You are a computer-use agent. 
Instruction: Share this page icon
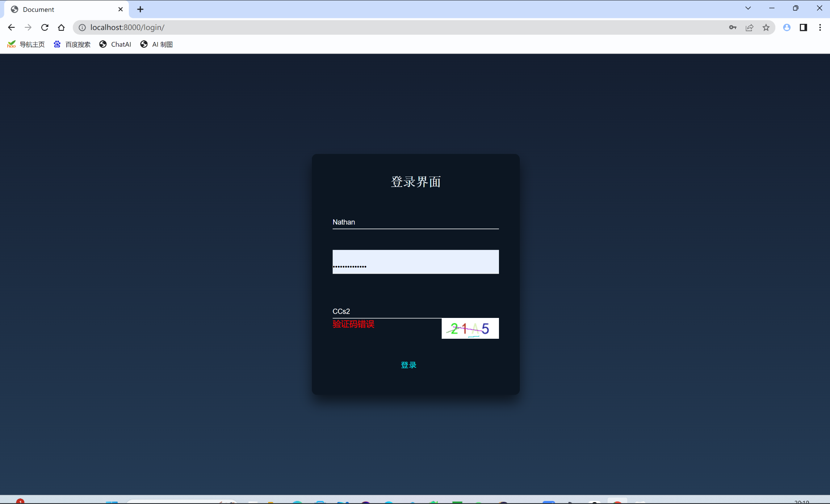coord(749,27)
